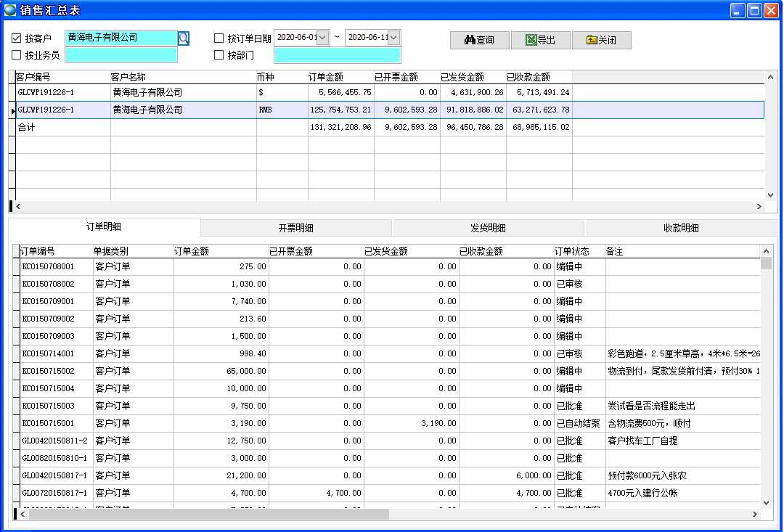784x532 pixels.
Task: Enable the 按业务员 checkbox
Action: (17, 55)
